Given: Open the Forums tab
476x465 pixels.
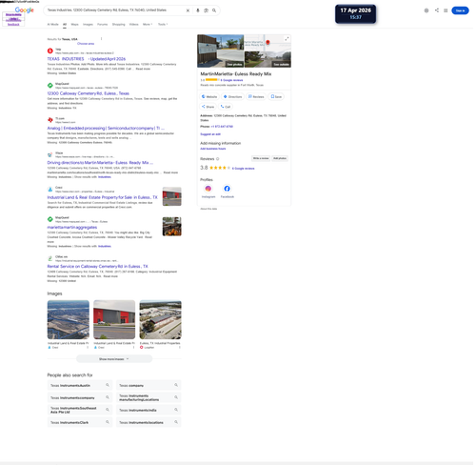Looking at the screenshot, I should pyautogui.click(x=102, y=24).
